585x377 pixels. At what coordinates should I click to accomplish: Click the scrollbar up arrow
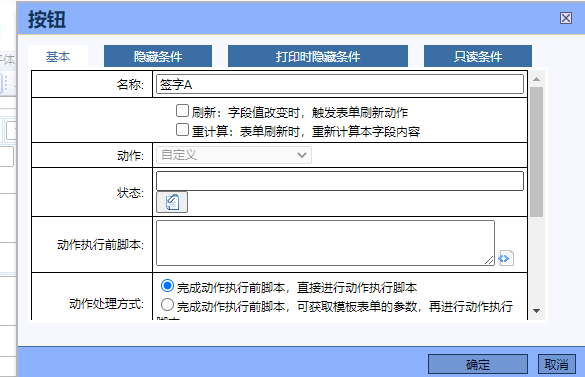[x=536, y=79]
